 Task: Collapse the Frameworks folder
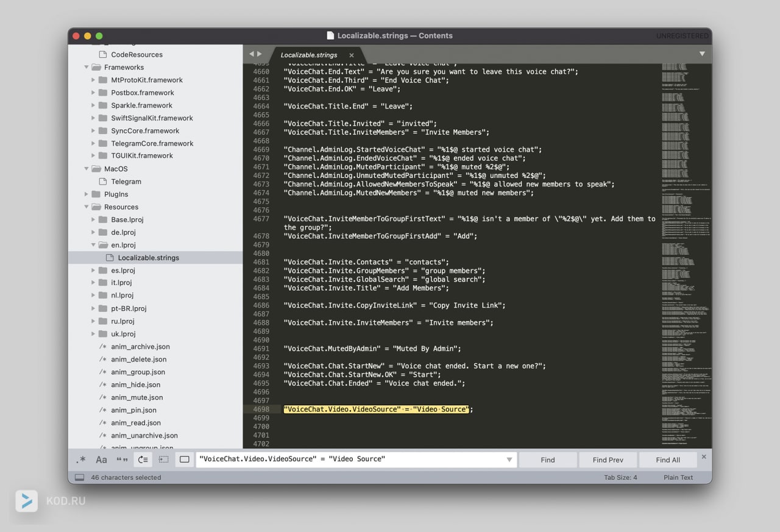(87, 67)
